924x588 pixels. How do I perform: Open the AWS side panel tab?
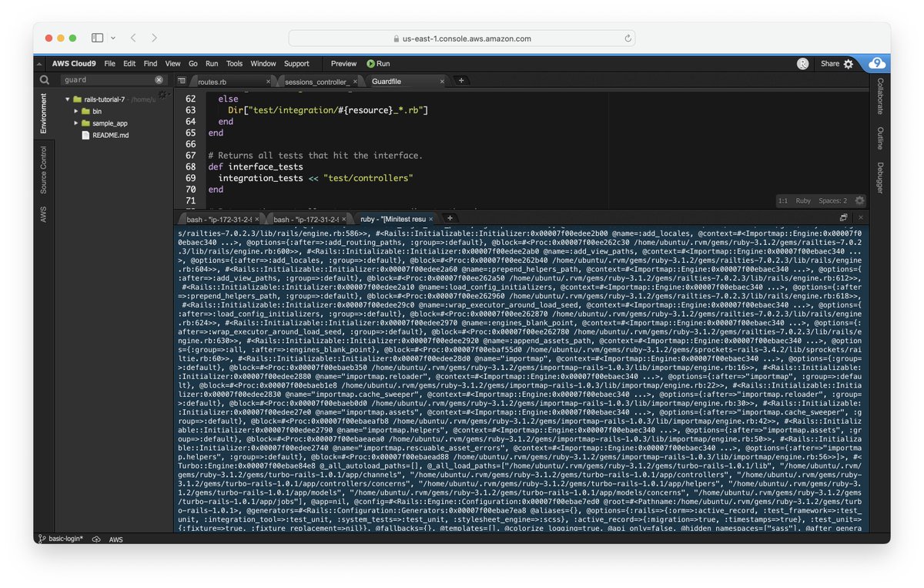(x=43, y=214)
